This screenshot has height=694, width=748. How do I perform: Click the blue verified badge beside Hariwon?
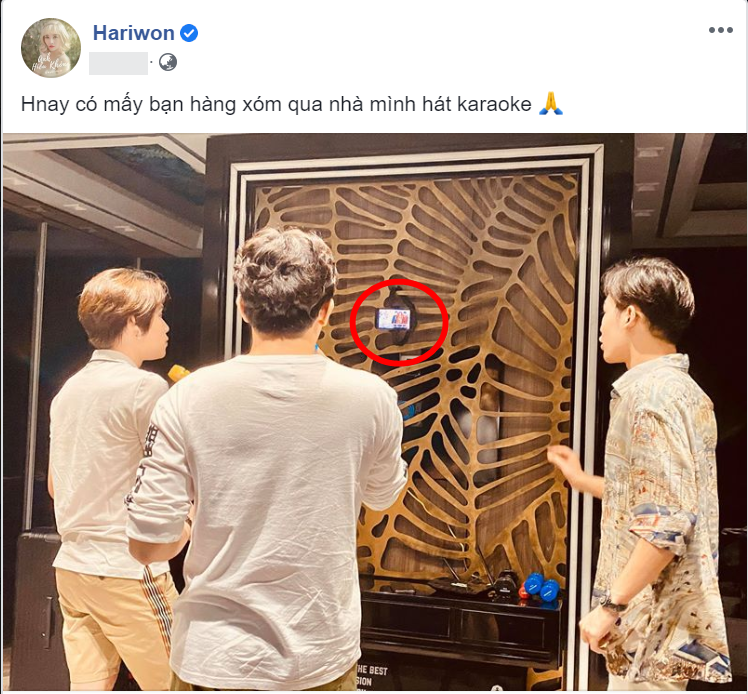click(x=189, y=33)
